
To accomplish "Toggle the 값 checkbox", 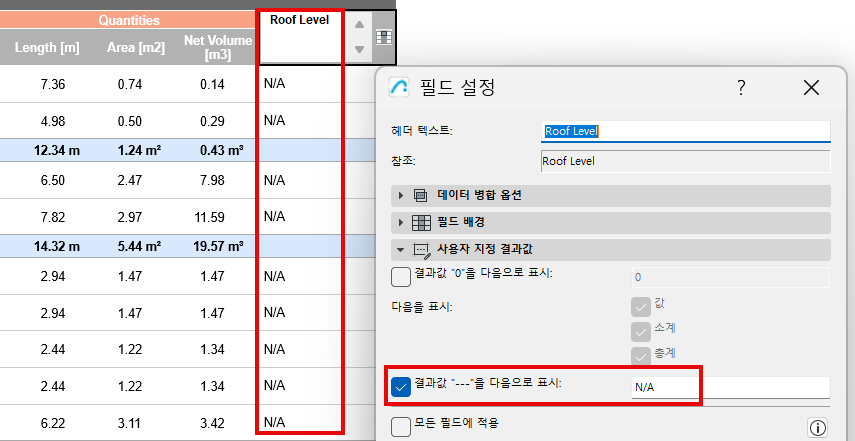I will click(641, 306).
